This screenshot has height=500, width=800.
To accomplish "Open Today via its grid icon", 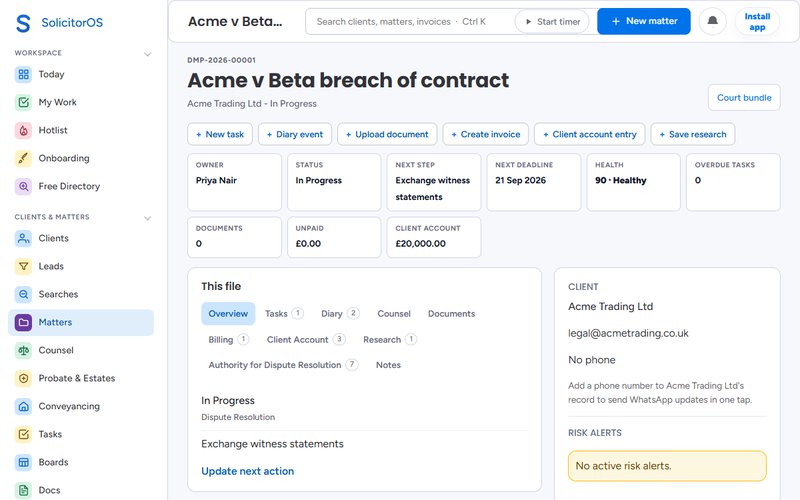I will pyautogui.click(x=23, y=74).
